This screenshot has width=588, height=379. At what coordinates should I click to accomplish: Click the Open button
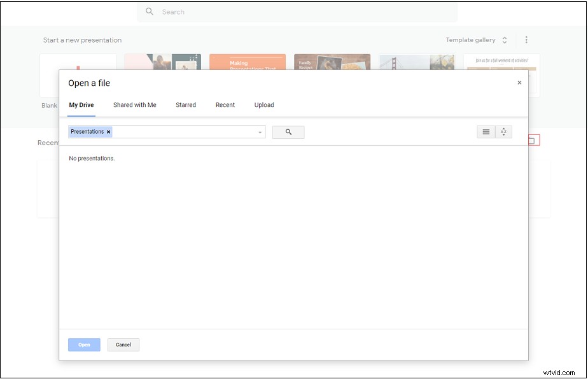pos(83,345)
